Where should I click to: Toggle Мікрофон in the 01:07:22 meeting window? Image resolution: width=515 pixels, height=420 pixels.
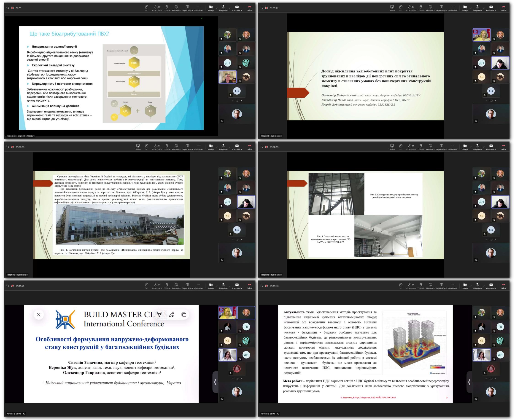[477, 8]
